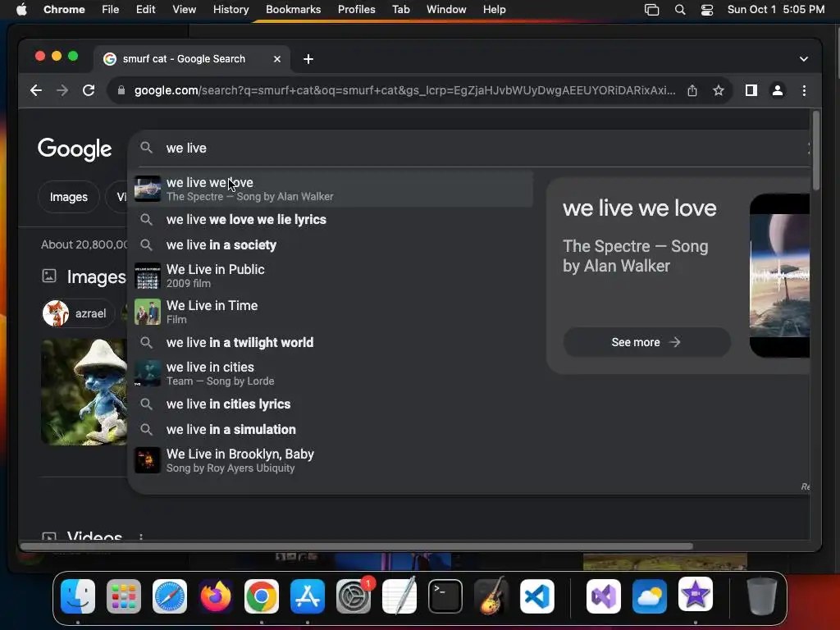Open a new tab with plus button

pyautogui.click(x=308, y=59)
